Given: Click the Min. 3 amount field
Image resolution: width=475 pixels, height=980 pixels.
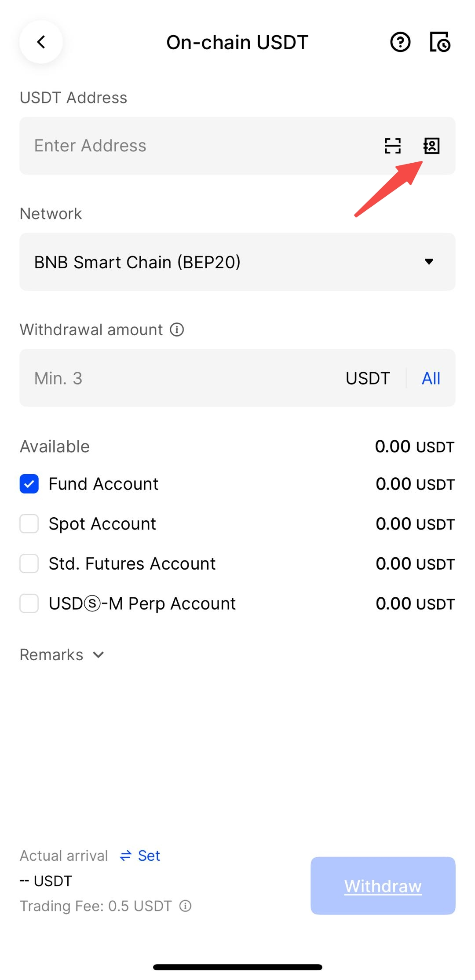Looking at the screenshot, I should pos(176,378).
